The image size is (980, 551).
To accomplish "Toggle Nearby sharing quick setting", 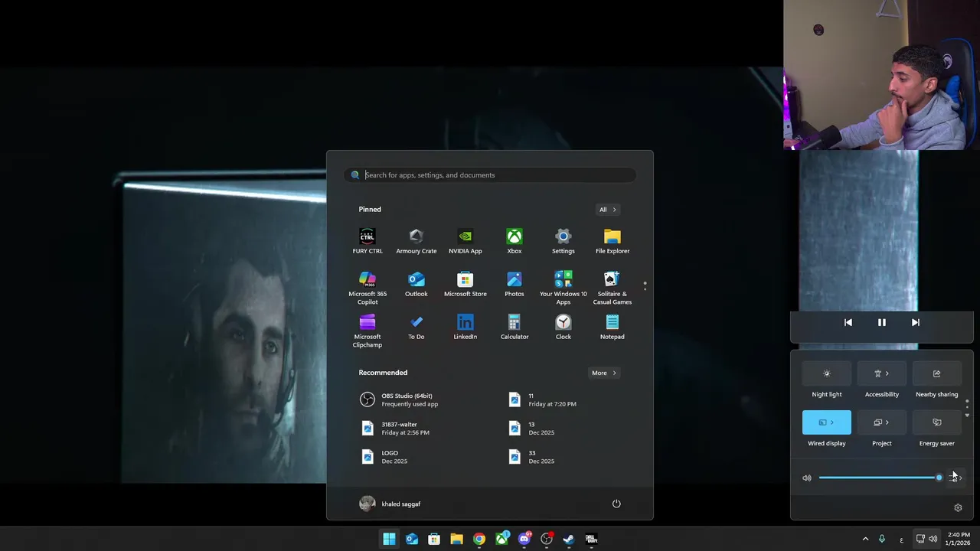I will point(937,373).
